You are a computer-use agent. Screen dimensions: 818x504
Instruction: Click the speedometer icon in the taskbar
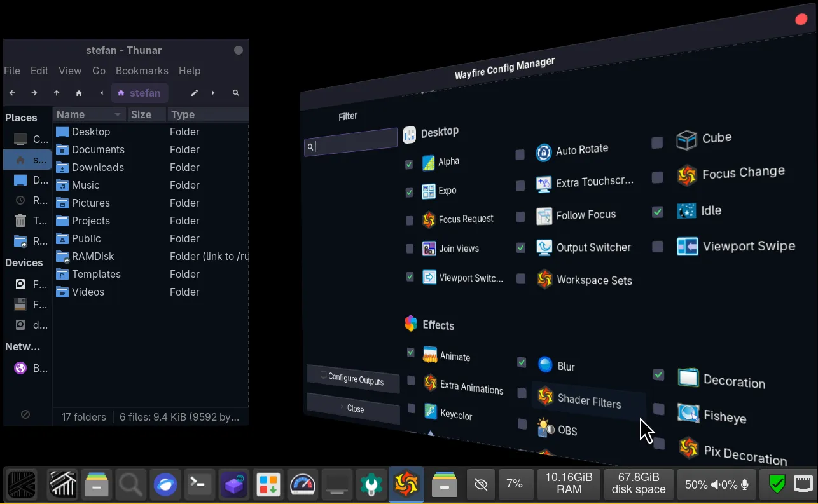click(x=303, y=486)
